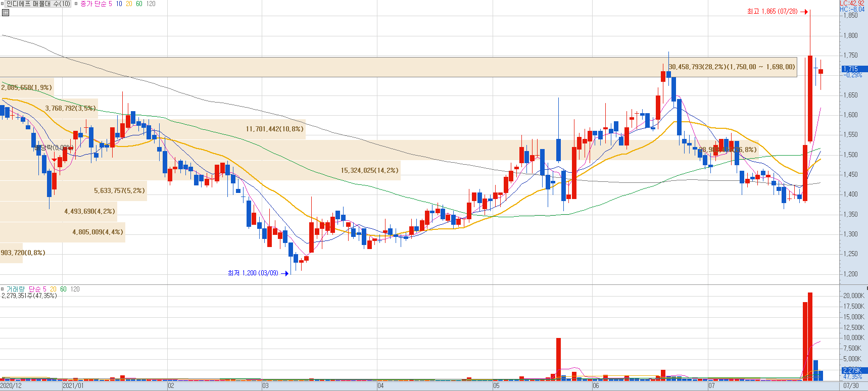Viewport: 868px width, 391px height.
Task: Click the 15,324,025(14.2%) volume profile label
Action: [370, 170]
